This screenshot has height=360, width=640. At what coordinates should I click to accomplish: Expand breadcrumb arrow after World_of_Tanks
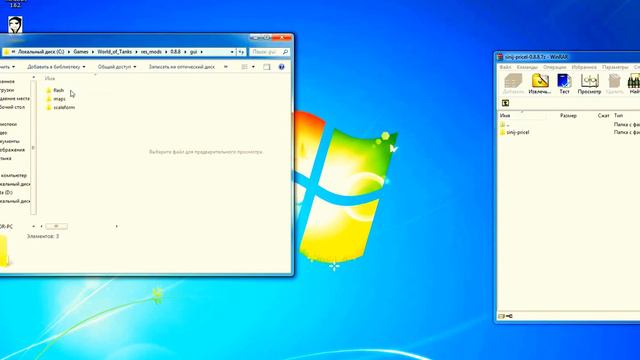tap(136, 52)
